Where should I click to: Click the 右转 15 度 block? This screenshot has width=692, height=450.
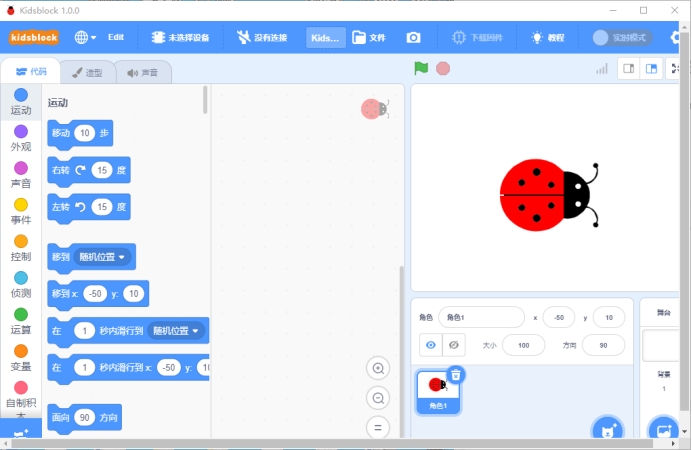[x=89, y=170]
